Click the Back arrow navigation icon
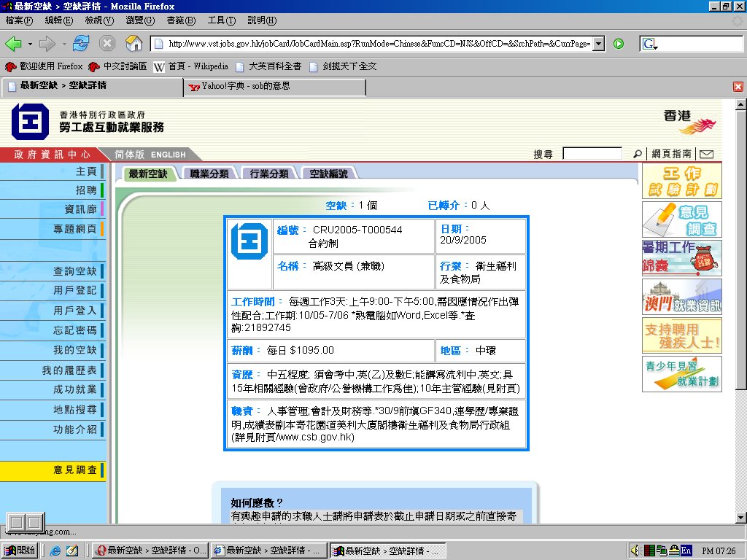747x560 pixels. (x=13, y=43)
